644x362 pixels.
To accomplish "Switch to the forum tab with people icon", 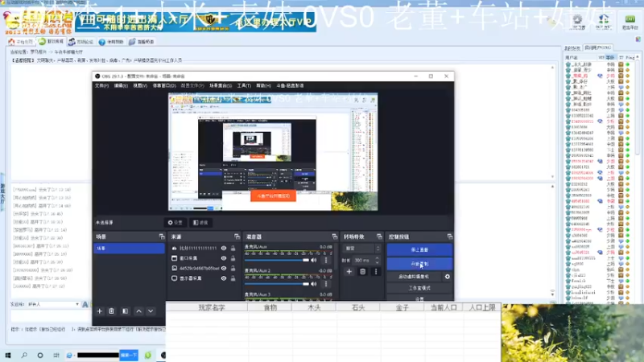I will (81, 42).
